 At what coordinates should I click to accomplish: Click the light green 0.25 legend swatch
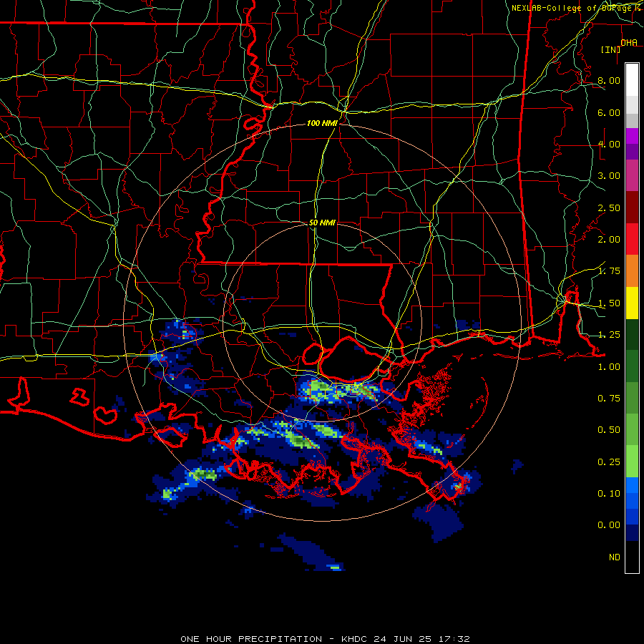pos(632,462)
